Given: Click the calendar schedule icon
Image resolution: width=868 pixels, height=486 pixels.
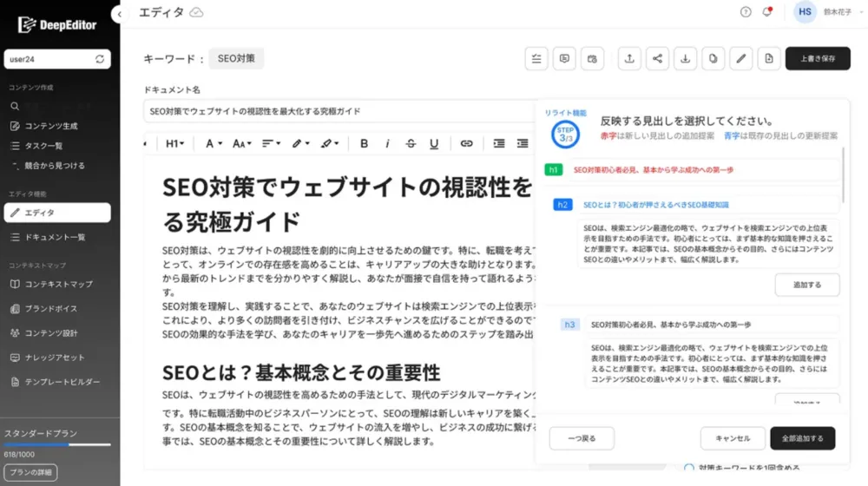Looking at the screenshot, I should pyautogui.click(x=592, y=59).
